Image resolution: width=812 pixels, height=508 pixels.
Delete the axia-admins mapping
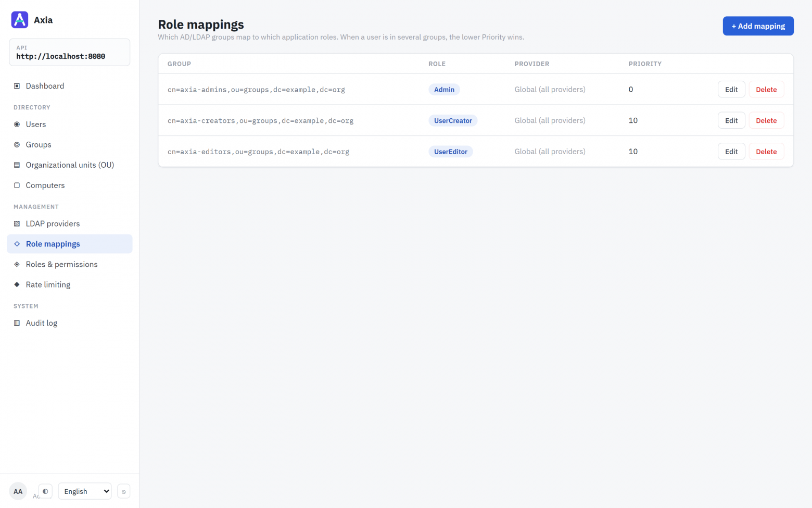766,90
